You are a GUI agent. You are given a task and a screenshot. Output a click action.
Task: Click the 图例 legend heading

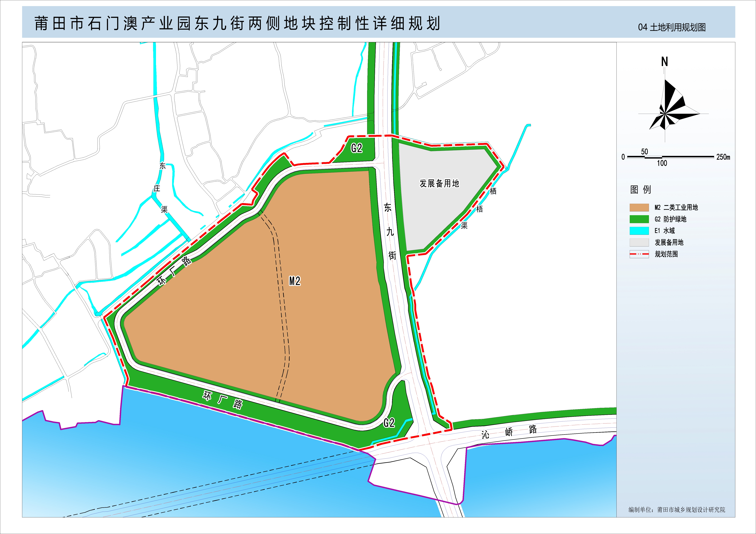[640, 190]
